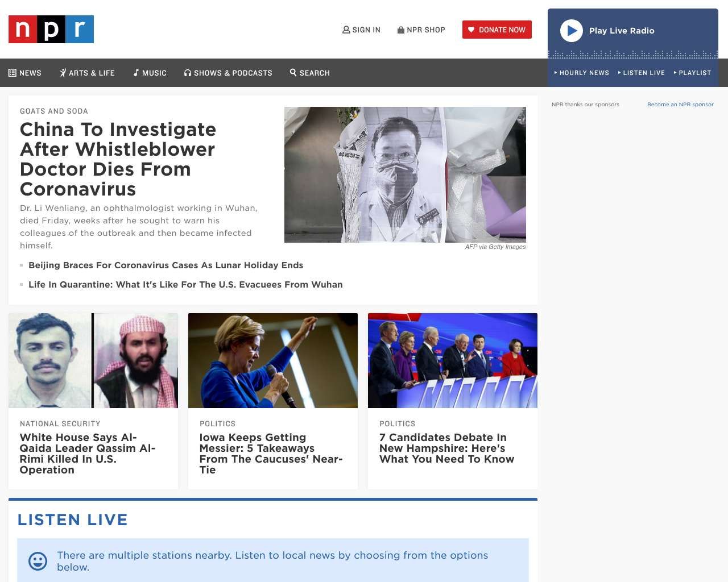Open the News menu
Image resolution: width=728 pixels, height=582 pixels.
pos(25,73)
